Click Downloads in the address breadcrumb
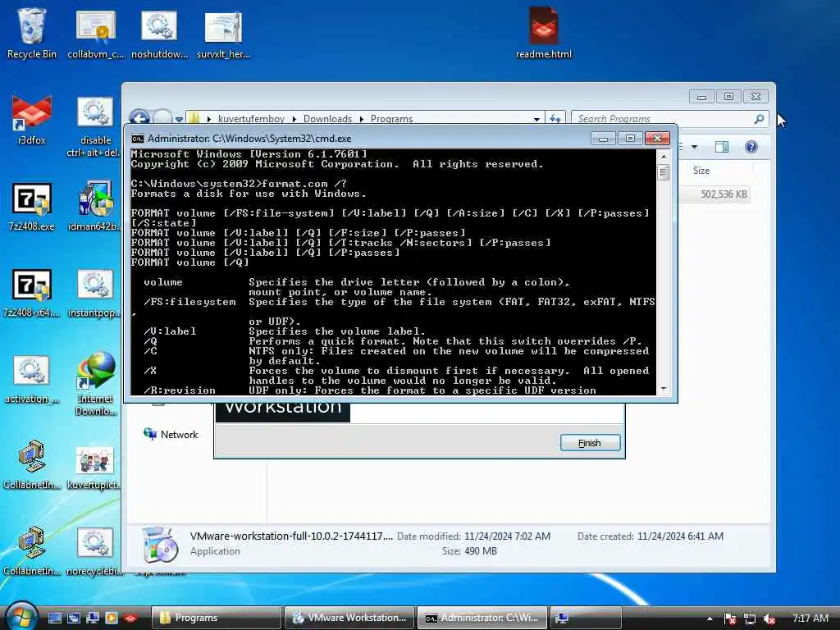 pyautogui.click(x=327, y=119)
